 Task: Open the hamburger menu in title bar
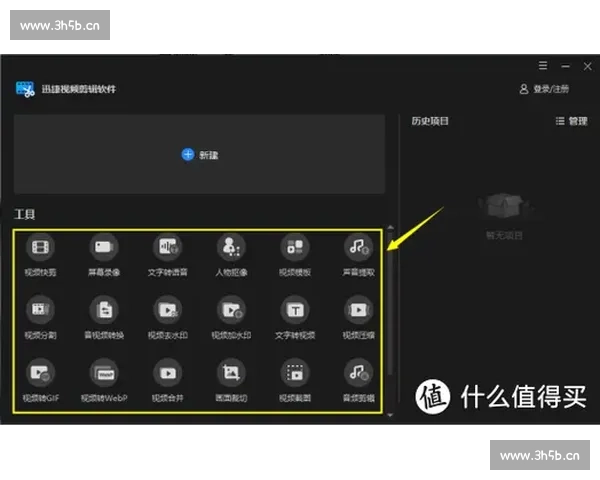pyautogui.click(x=543, y=66)
